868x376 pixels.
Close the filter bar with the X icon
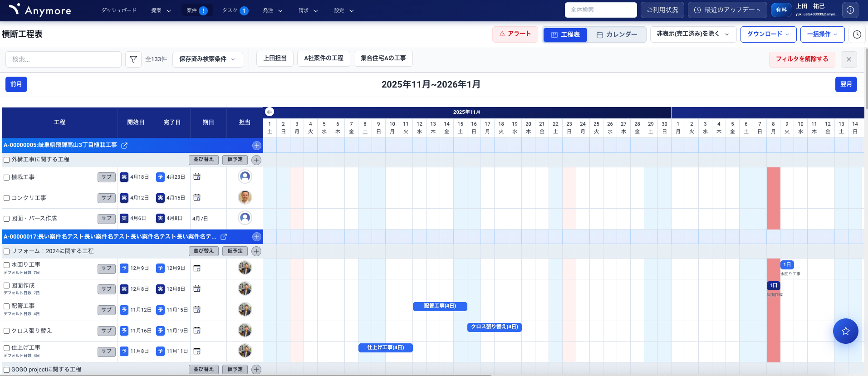pos(849,59)
